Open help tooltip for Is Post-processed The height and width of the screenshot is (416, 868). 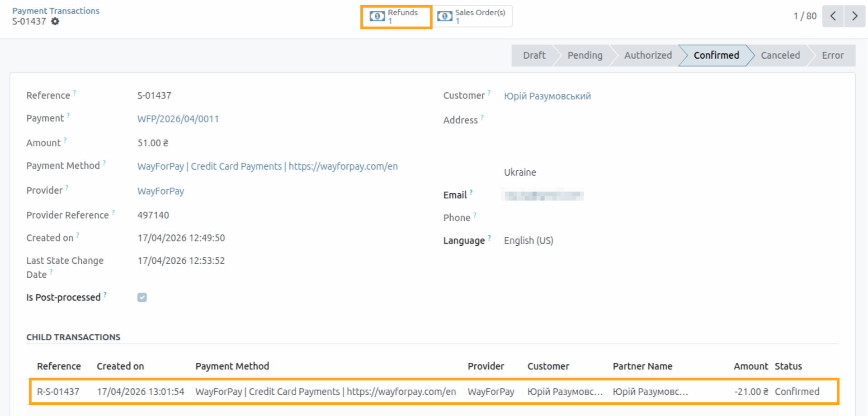click(x=105, y=294)
